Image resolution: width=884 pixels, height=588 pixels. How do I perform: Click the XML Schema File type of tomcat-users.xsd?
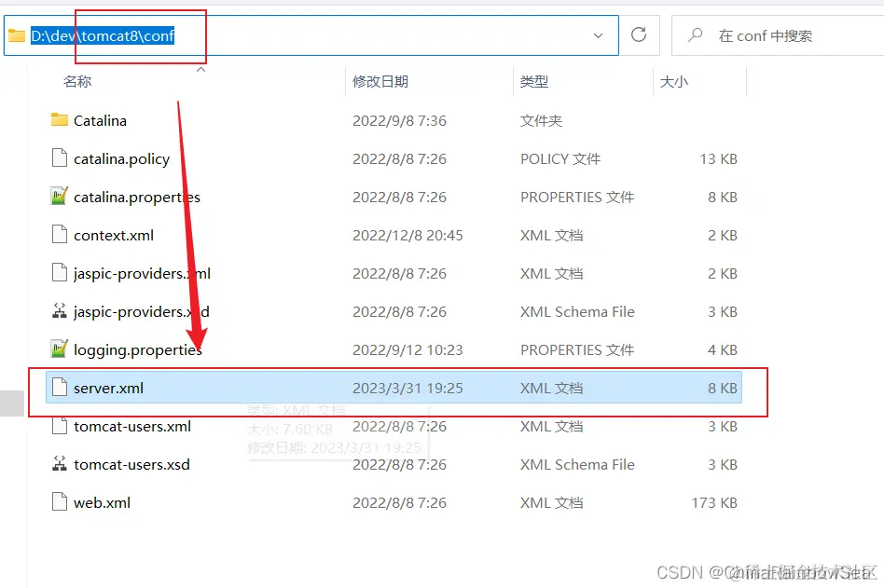577,465
